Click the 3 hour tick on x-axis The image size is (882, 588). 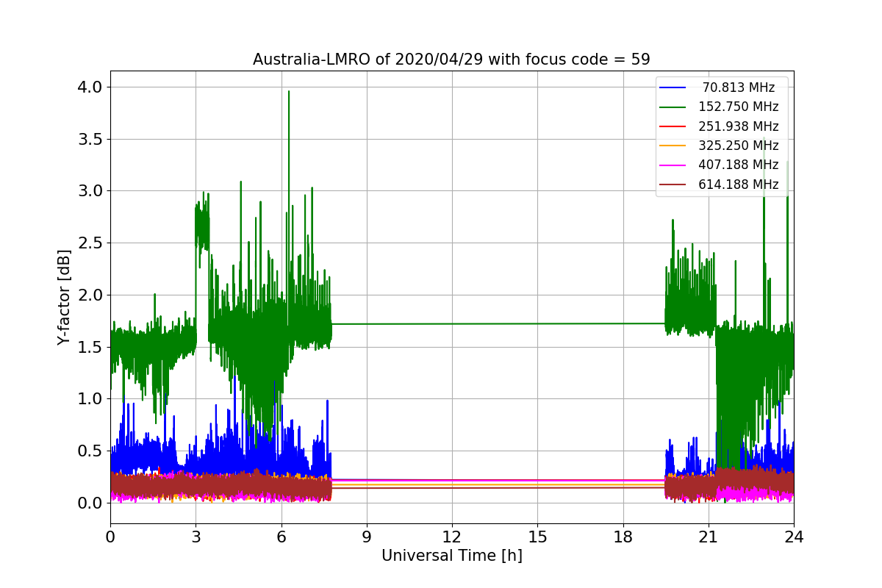196,537
